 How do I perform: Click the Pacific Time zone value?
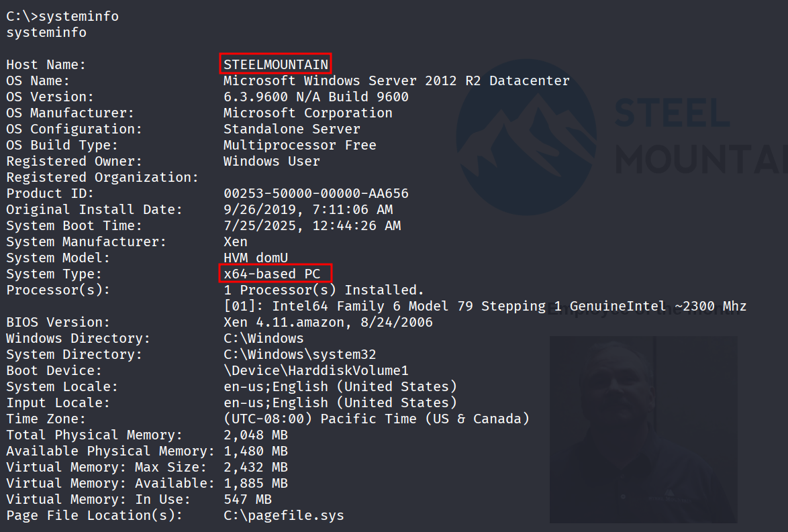point(377,419)
